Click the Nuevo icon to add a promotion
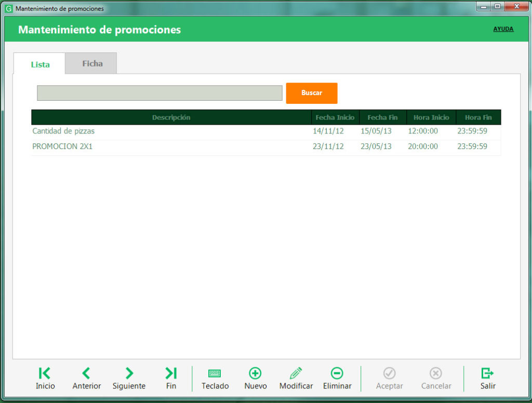Viewport: 532px width, 403px height. pos(255,373)
